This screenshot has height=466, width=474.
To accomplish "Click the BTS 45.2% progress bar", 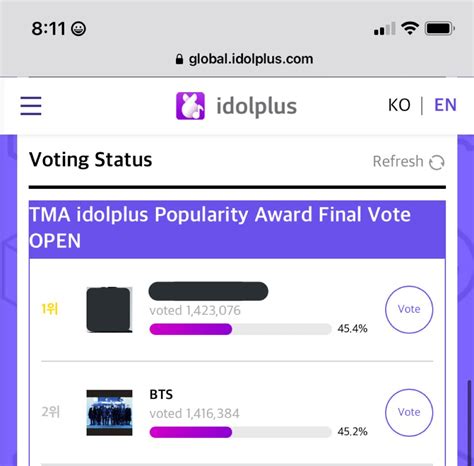I will [x=240, y=432].
